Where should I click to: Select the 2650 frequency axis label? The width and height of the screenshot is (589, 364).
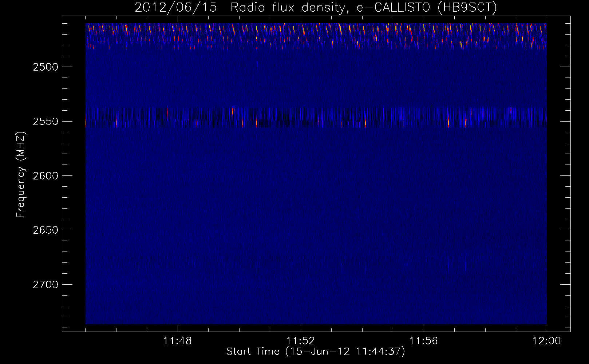(x=46, y=230)
